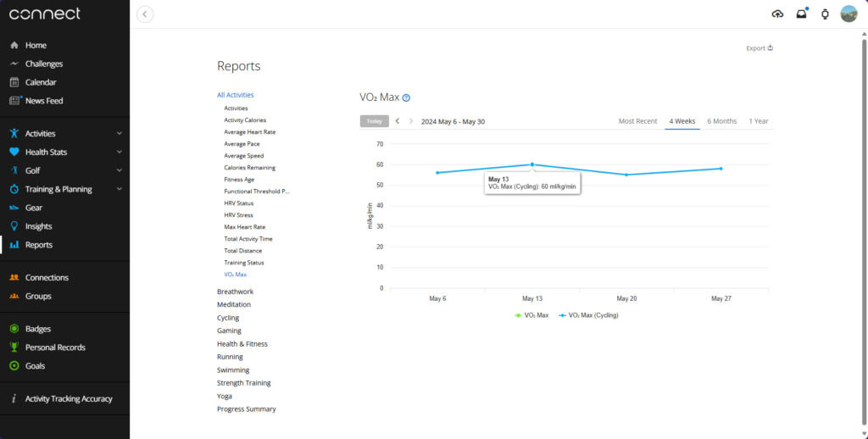
Task: Expand the Health Stats sidebar chevron
Action: pyautogui.click(x=119, y=152)
